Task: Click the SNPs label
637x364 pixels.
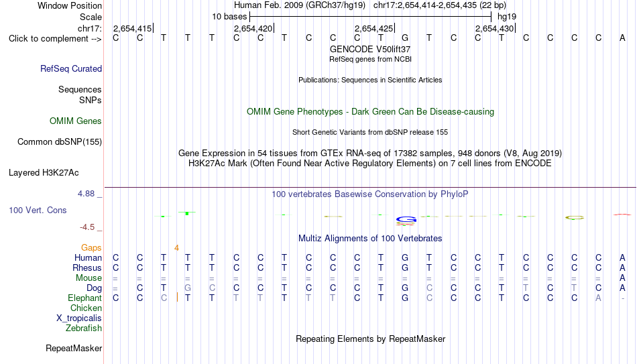Action: coord(91,100)
